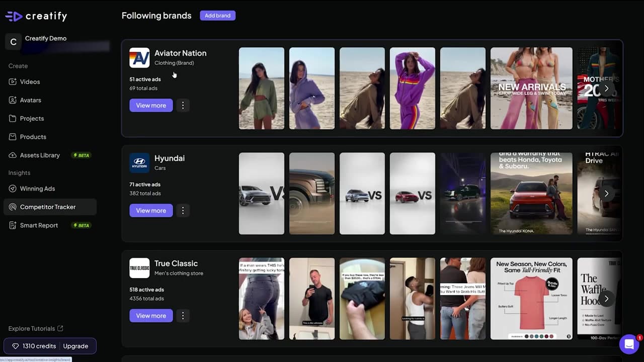Click the '1310 credits' text
The image size is (644, 362).
click(39, 346)
